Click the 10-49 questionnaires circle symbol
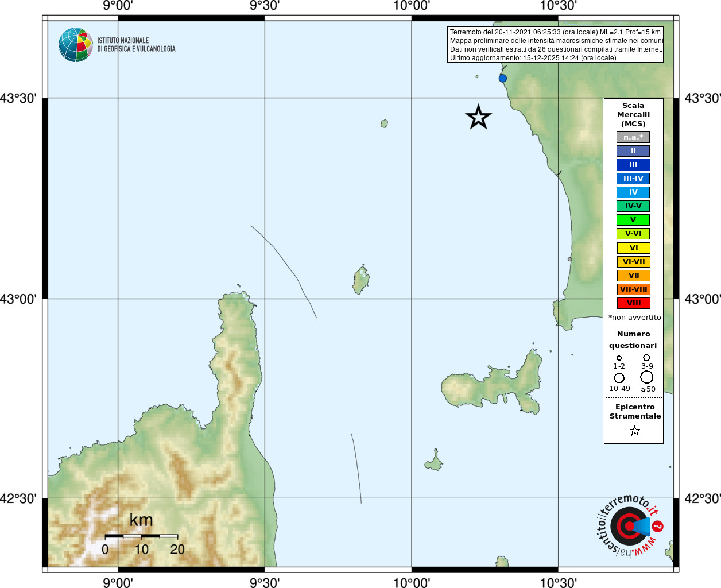 (619, 378)
